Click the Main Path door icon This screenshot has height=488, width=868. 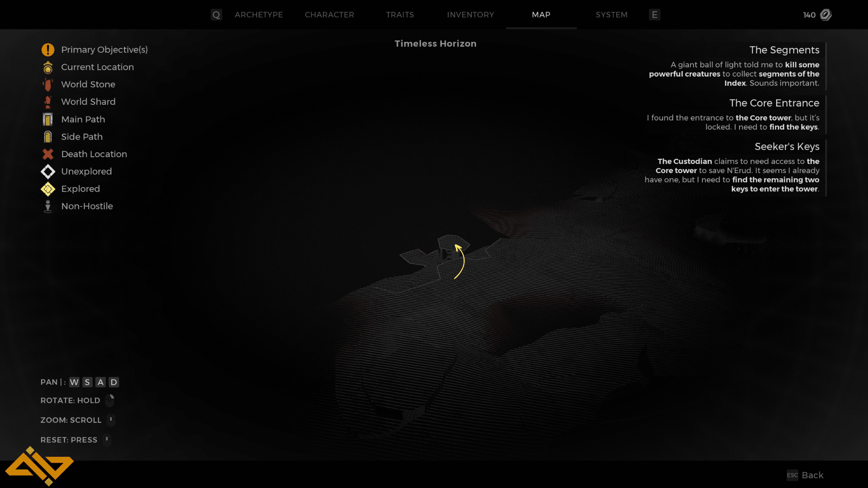(47, 119)
